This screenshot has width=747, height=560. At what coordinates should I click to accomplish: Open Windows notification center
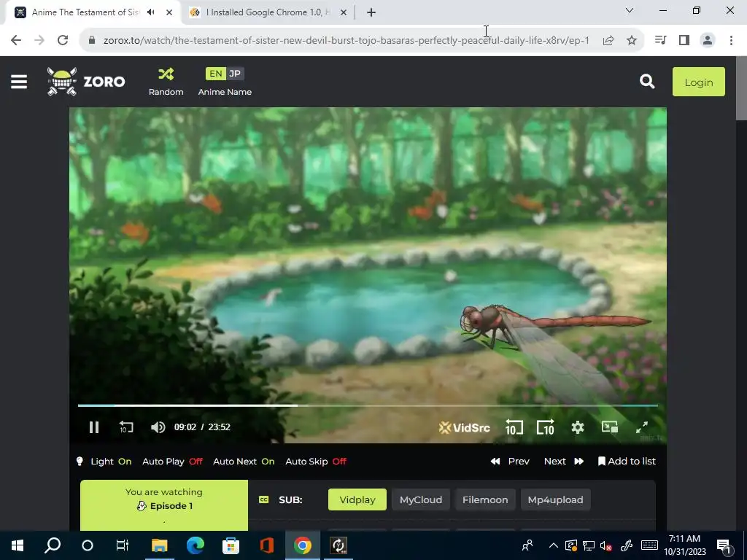[x=724, y=545]
